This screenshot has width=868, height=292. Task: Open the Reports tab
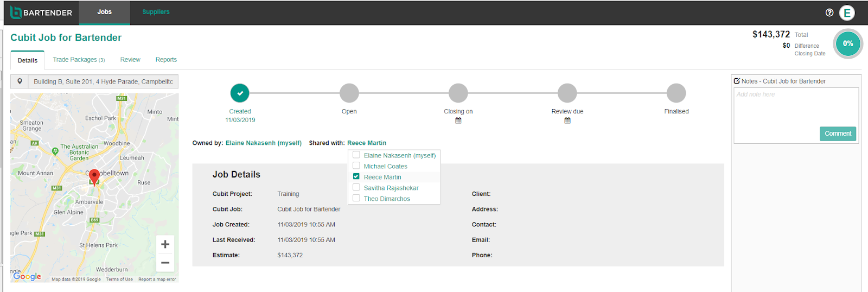pyautogui.click(x=166, y=60)
